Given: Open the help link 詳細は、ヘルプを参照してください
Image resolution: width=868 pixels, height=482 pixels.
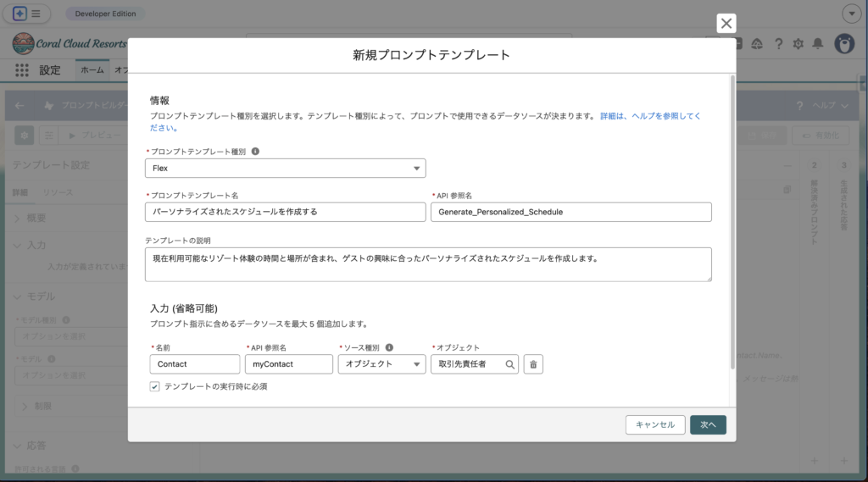Looking at the screenshot, I should coord(649,115).
